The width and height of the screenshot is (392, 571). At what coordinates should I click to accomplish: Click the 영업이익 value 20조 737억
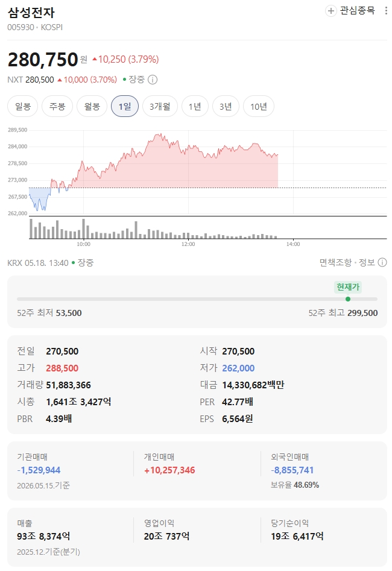(x=166, y=536)
